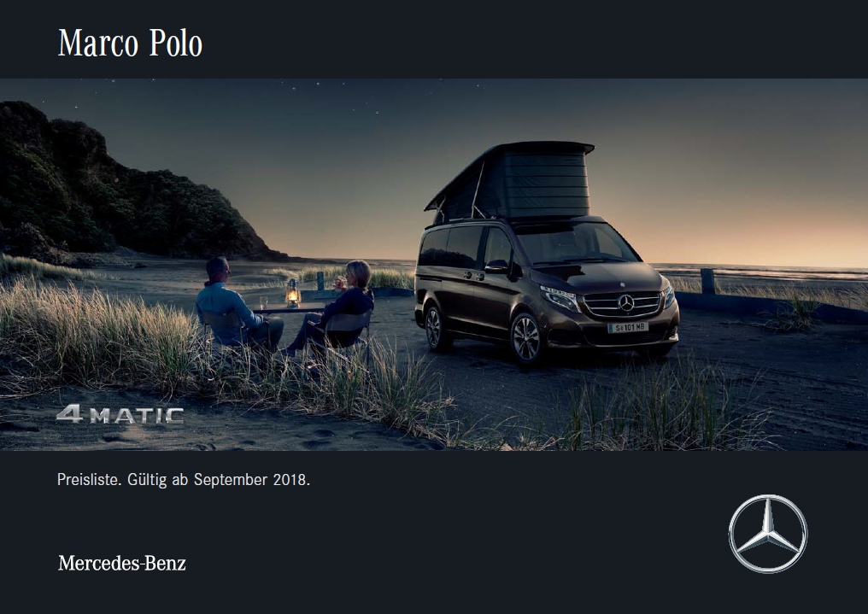Screen dimensions: 868x614
Task: Click the van's side mirror
Action: (496, 266)
